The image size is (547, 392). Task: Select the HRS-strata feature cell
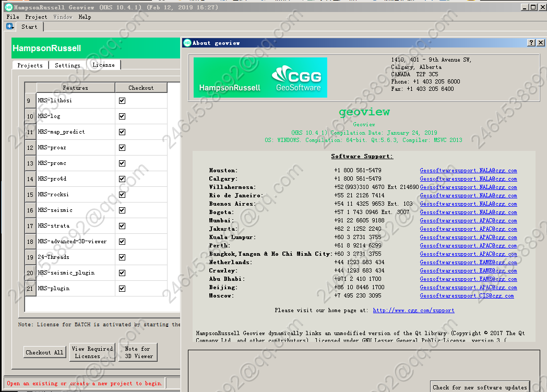tap(76, 226)
